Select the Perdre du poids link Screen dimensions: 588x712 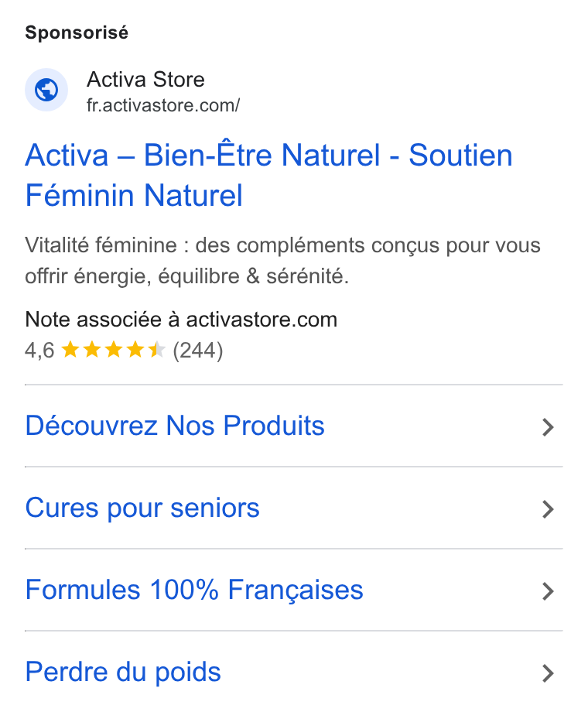click(x=123, y=673)
